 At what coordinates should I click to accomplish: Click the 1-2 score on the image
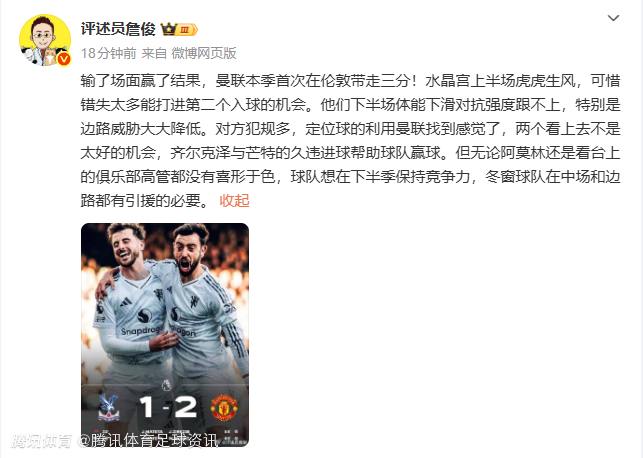tap(167, 407)
